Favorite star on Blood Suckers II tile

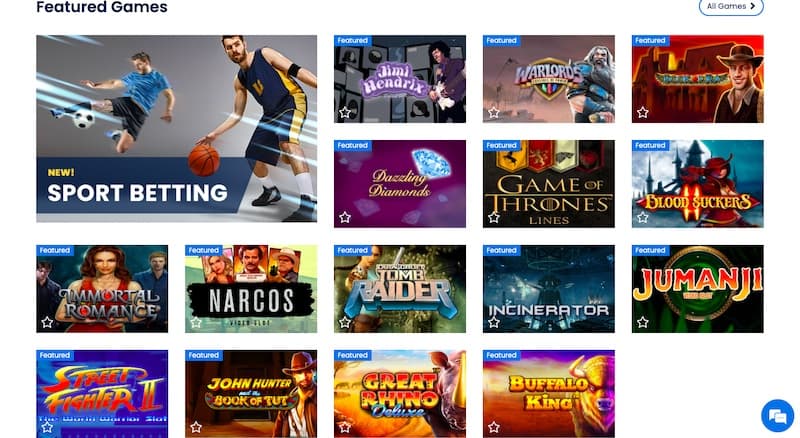[643, 217]
